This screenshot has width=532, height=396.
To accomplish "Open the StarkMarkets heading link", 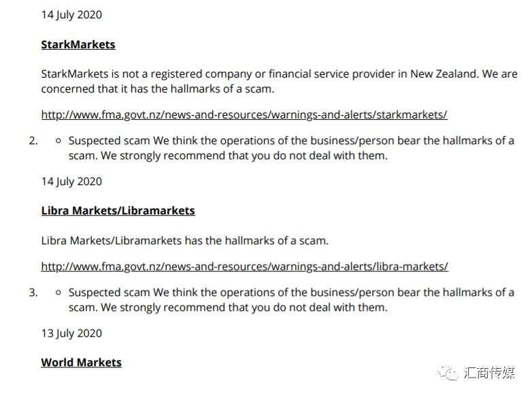I will (78, 44).
